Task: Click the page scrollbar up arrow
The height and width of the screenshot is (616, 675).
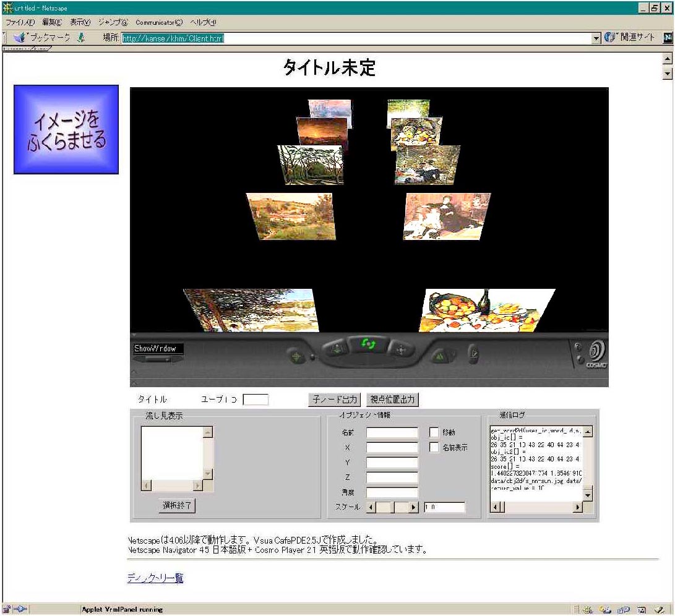Action: [x=667, y=59]
